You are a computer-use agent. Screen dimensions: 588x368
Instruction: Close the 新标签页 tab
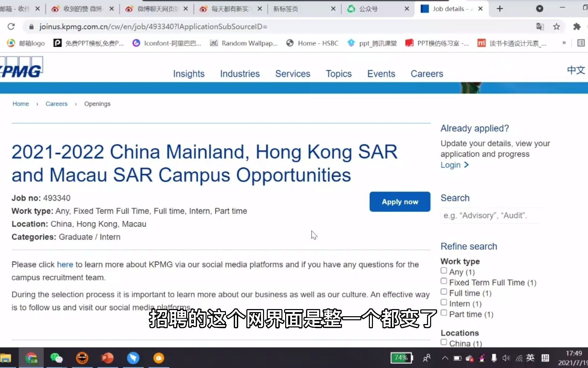coord(333,9)
